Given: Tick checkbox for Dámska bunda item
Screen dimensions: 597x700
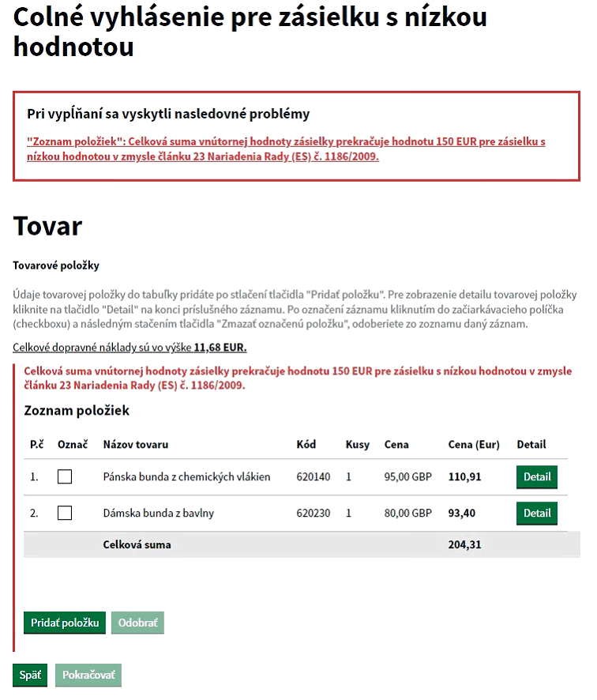Looking at the screenshot, I should pyautogui.click(x=65, y=513).
